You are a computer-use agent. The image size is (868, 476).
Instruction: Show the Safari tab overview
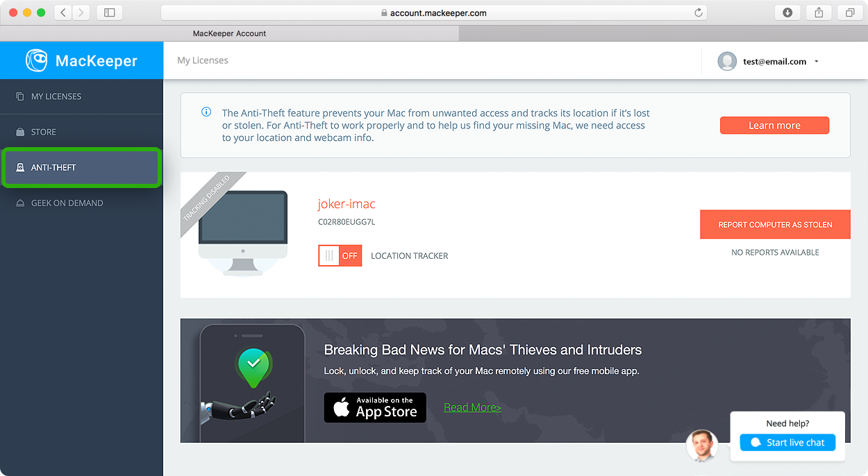tap(850, 12)
